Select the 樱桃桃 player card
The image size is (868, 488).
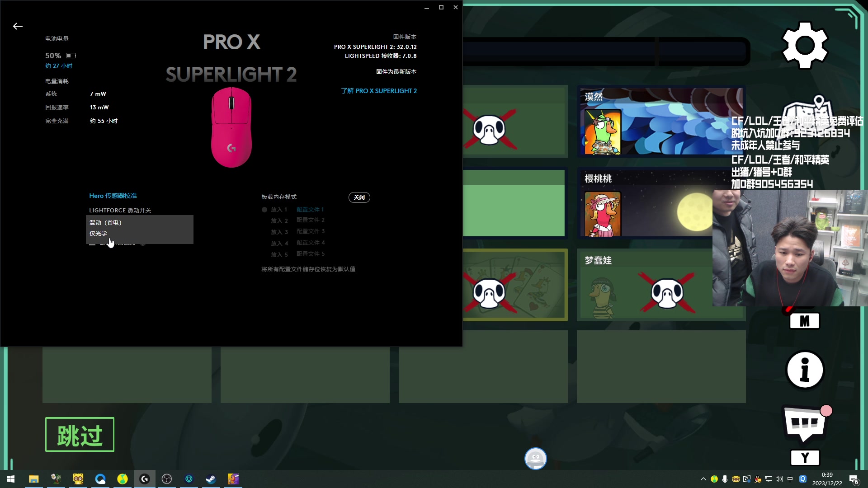tap(646, 203)
